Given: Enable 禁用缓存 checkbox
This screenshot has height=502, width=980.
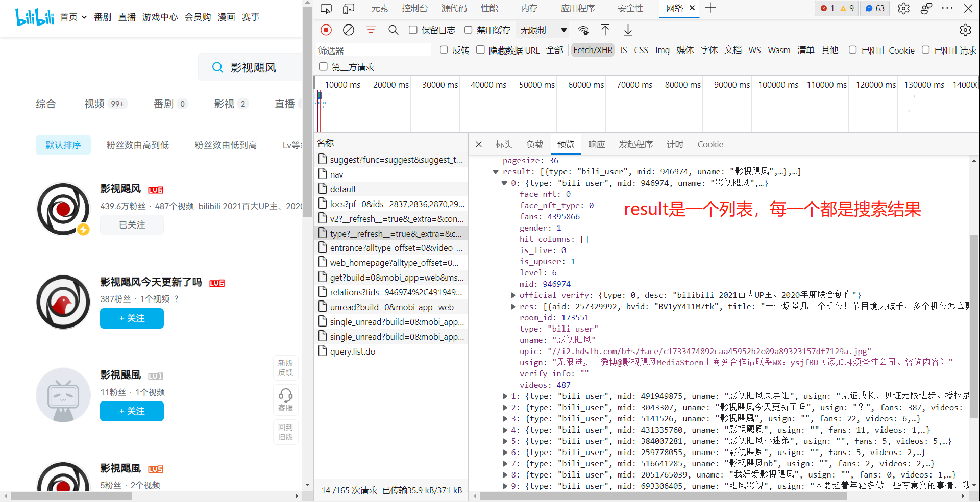Looking at the screenshot, I should tap(468, 30).
